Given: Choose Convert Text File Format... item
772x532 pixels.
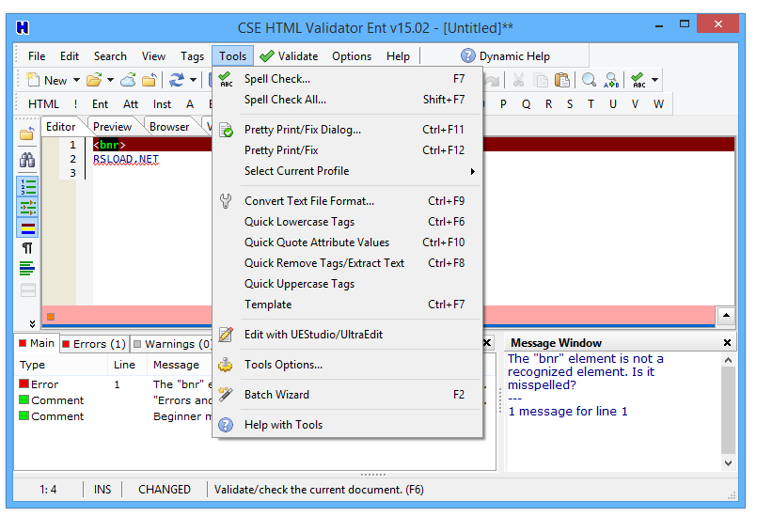Looking at the screenshot, I should tap(348, 201).
